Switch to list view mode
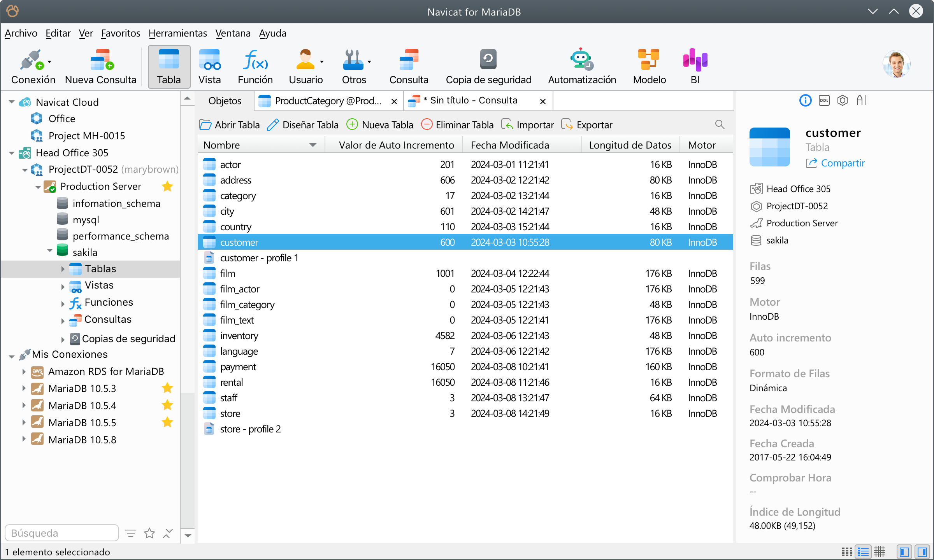This screenshot has height=560, width=934. tap(863, 552)
